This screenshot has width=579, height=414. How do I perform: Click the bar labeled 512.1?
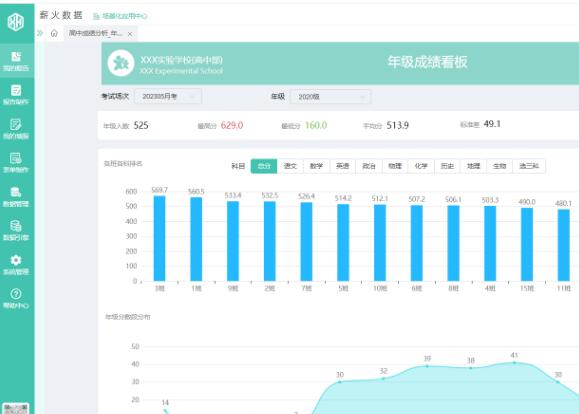pyautogui.click(x=380, y=243)
